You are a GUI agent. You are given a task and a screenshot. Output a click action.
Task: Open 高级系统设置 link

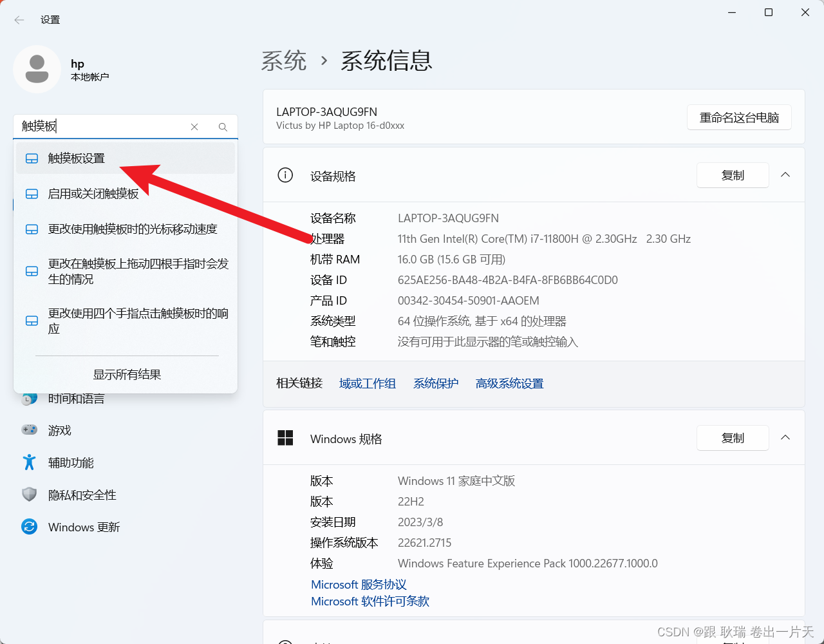tap(510, 383)
